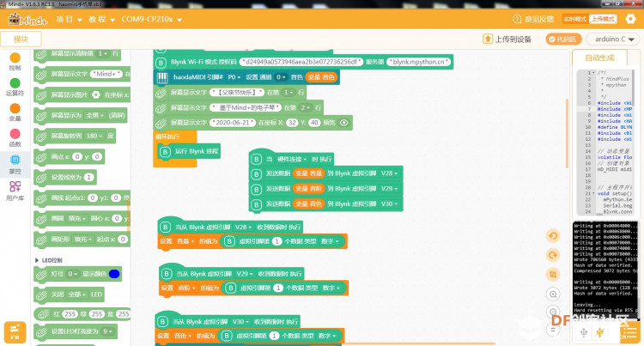Click the 画点 block in palette
Screen dimensions: 644x346
(x=70, y=156)
